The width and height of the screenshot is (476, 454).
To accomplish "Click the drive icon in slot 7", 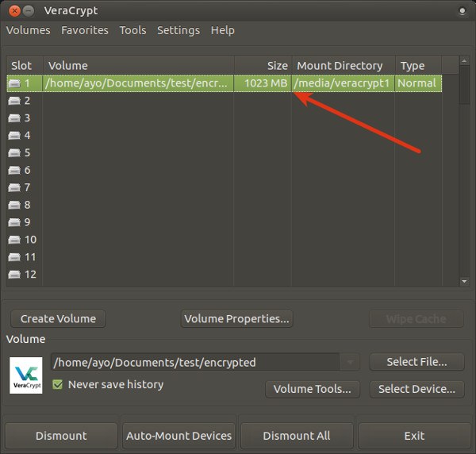I will click(x=14, y=187).
